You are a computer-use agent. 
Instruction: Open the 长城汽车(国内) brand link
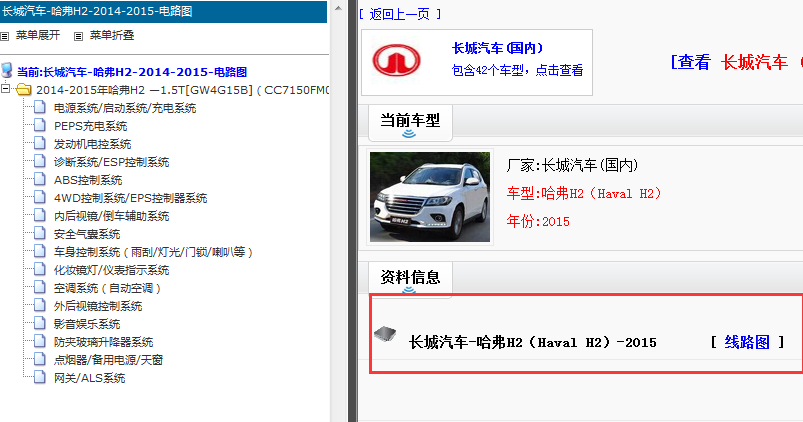[497, 48]
